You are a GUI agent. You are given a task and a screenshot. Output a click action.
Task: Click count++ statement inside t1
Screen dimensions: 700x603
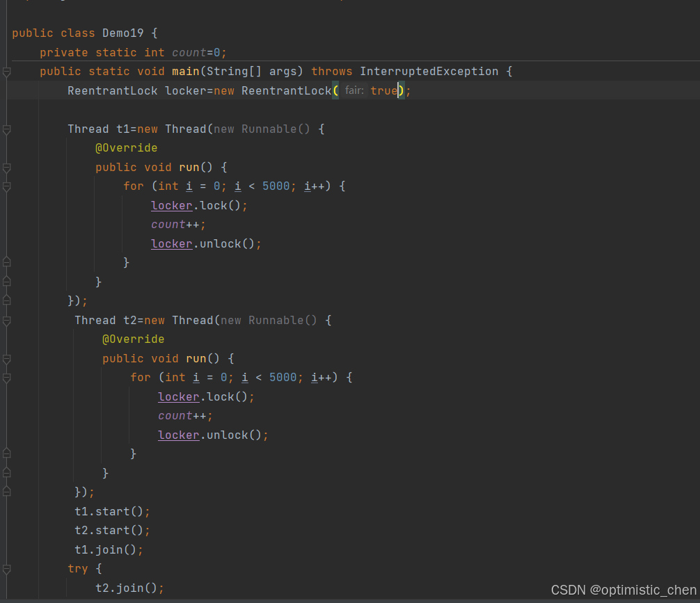[x=179, y=225]
